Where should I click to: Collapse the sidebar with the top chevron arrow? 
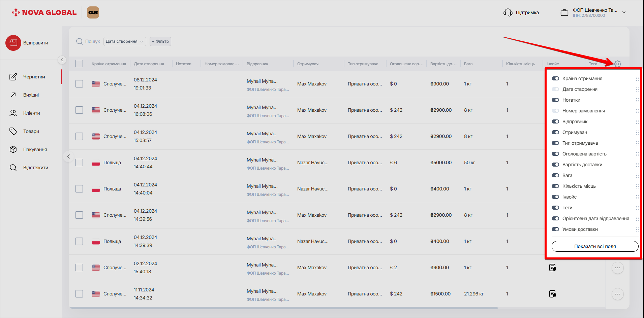62,60
